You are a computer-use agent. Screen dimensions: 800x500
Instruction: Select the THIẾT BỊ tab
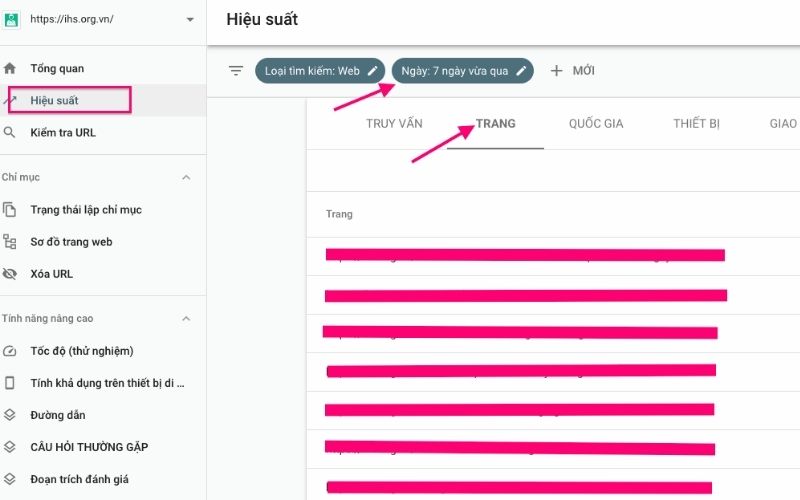click(696, 124)
